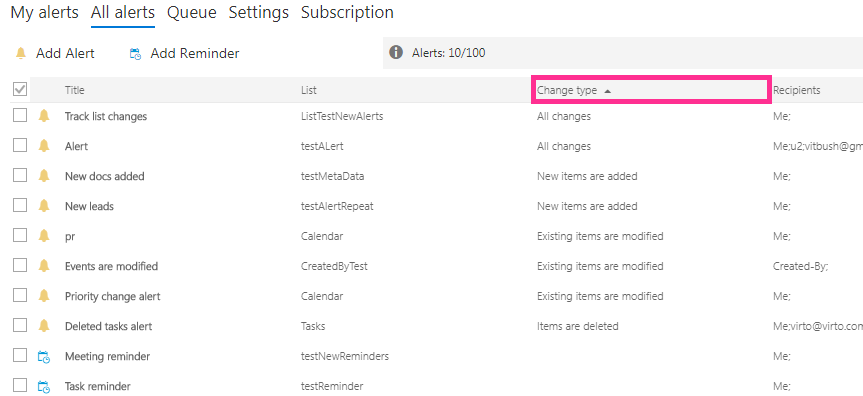Tick the Deleted tasks alert row checkbox
The width and height of the screenshot is (863, 396).
(x=20, y=326)
